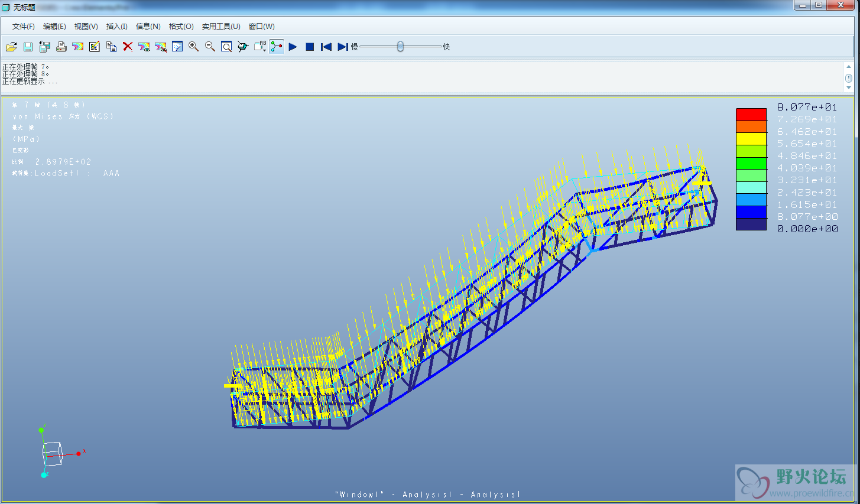Click the Save As multi-disk icon

pos(44,47)
